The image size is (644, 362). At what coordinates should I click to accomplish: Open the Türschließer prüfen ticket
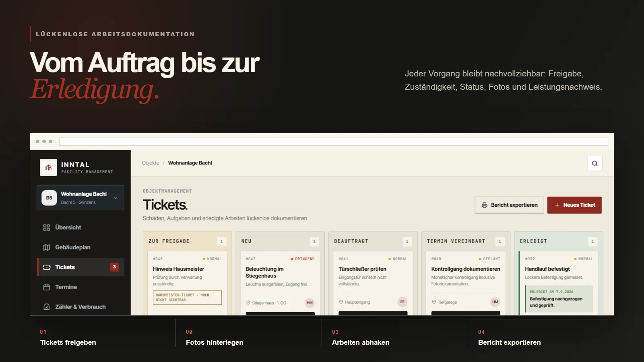(373, 283)
